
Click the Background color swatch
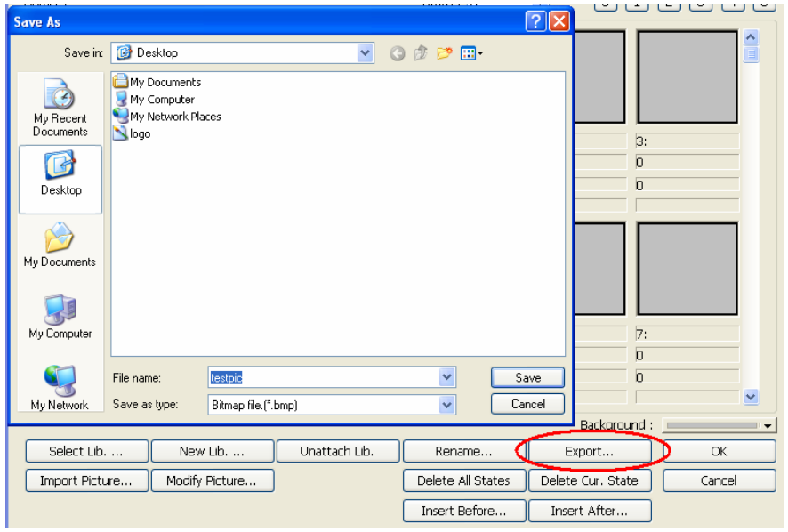click(712, 426)
